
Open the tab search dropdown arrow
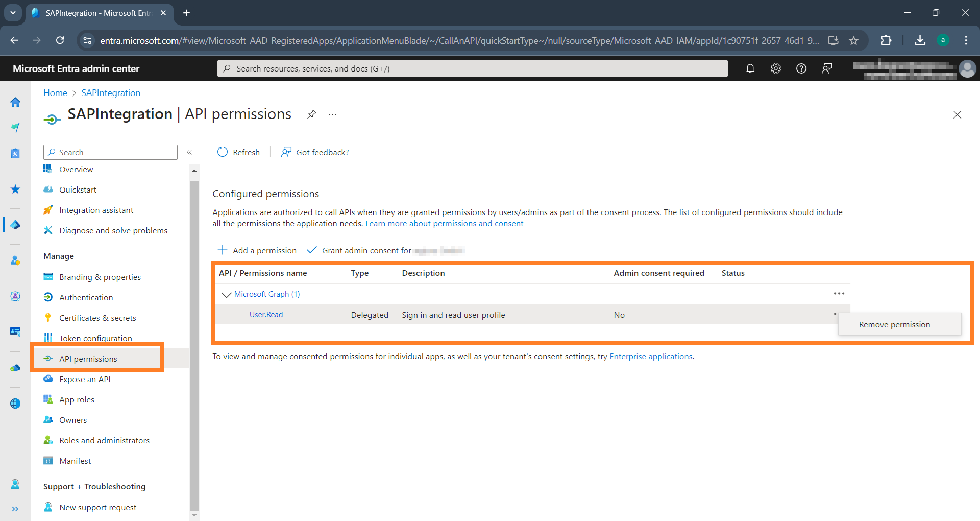click(x=13, y=13)
